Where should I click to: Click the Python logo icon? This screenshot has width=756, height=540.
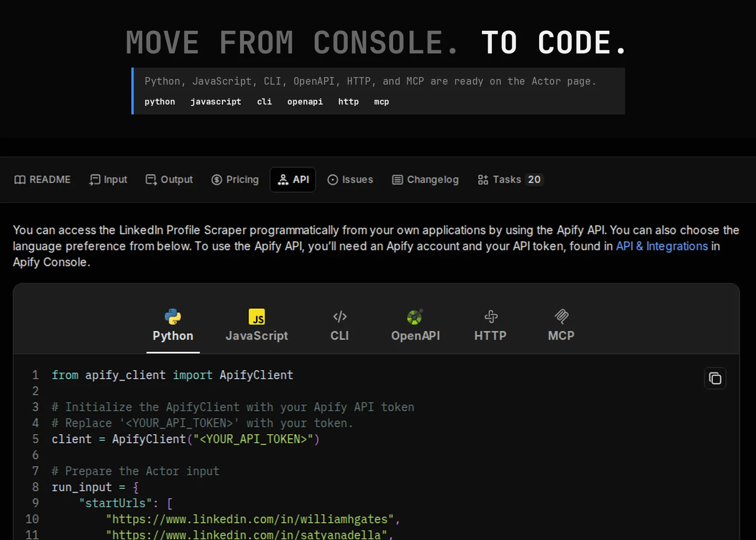coord(173,316)
